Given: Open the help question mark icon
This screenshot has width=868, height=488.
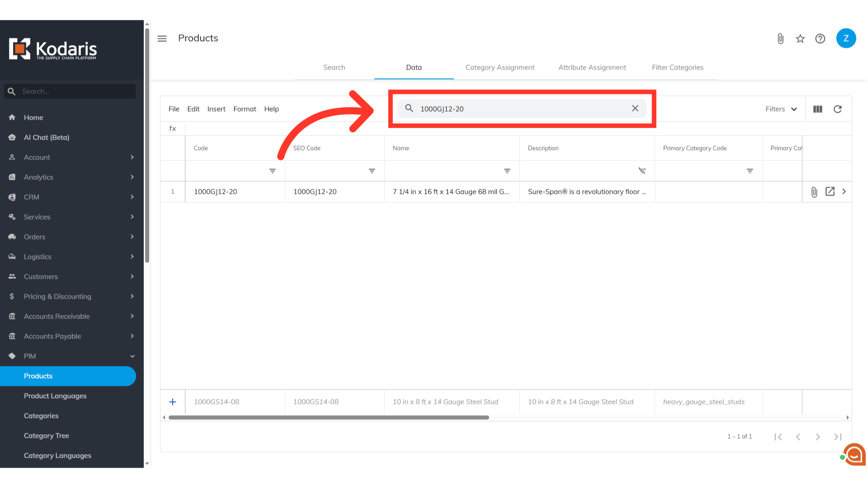Looking at the screenshot, I should click(820, 39).
